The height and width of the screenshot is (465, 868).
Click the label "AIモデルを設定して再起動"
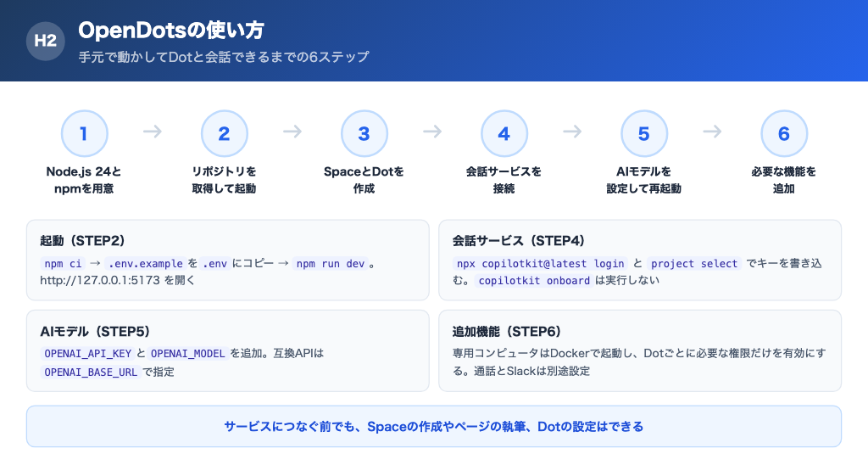(x=644, y=180)
